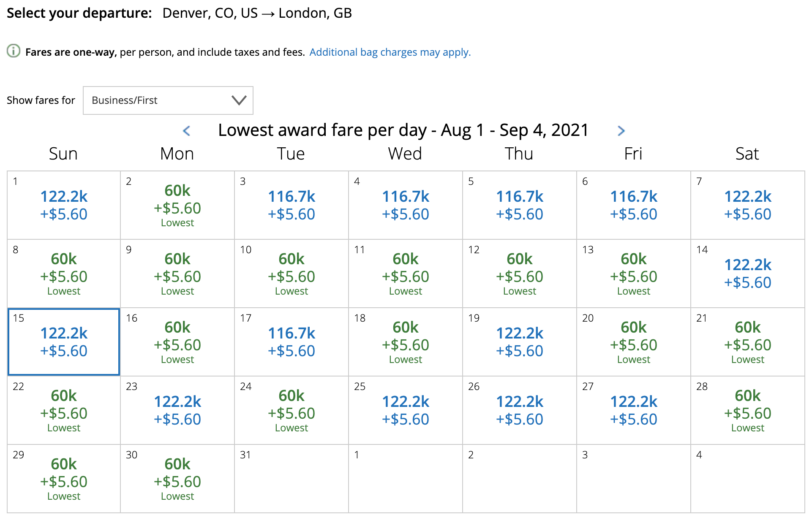
Task: Choose the August 21 Saturday 60k fare
Action: (748, 342)
